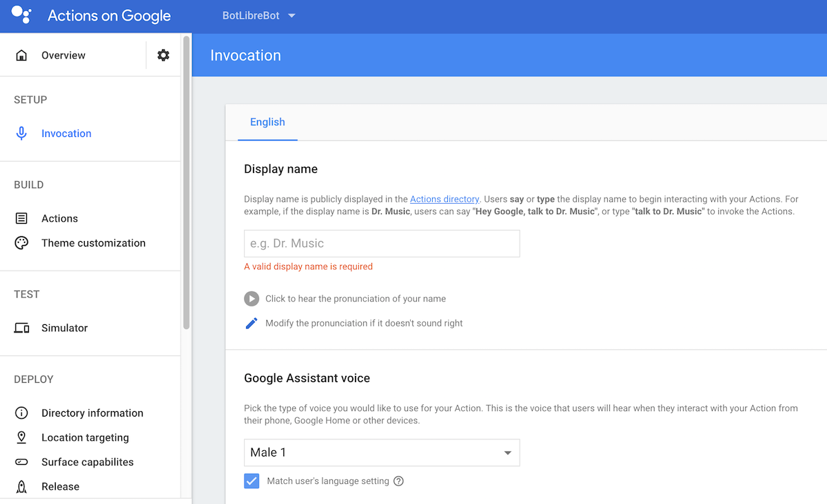Click the sidebar vertical scrollbar
Image resolution: width=827 pixels, height=504 pixels.
coord(186,182)
